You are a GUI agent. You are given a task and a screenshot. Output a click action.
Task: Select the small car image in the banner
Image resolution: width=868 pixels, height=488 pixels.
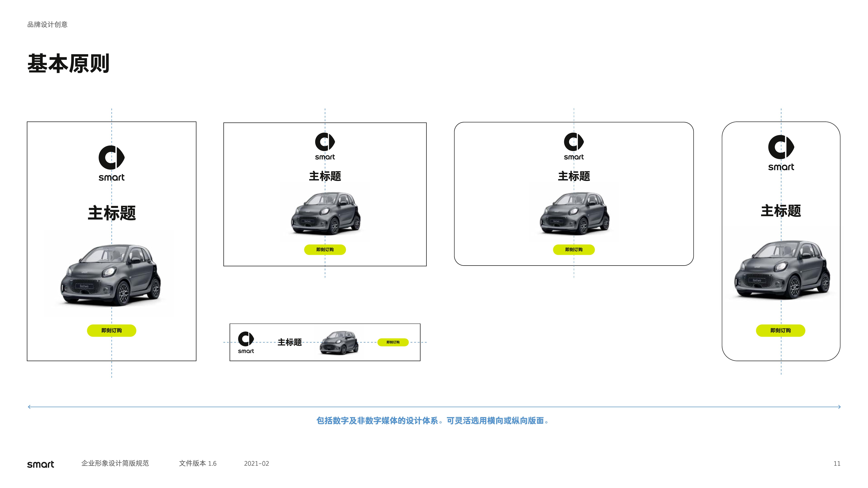[x=339, y=343]
